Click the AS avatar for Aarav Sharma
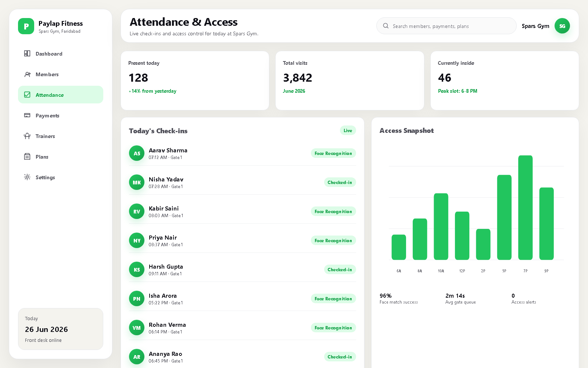Image resolution: width=588 pixels, height=368 pixels. click(x=137, y=153)
